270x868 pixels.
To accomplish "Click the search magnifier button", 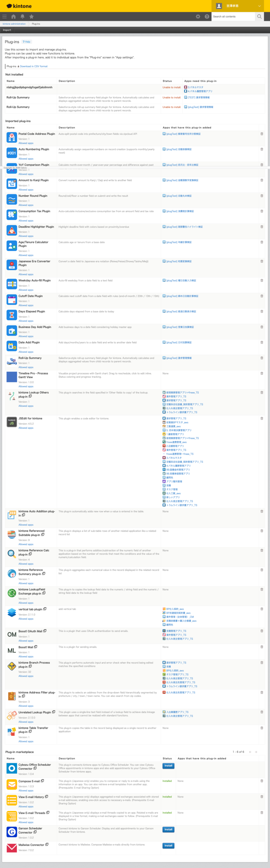I will tap(259, 16).
